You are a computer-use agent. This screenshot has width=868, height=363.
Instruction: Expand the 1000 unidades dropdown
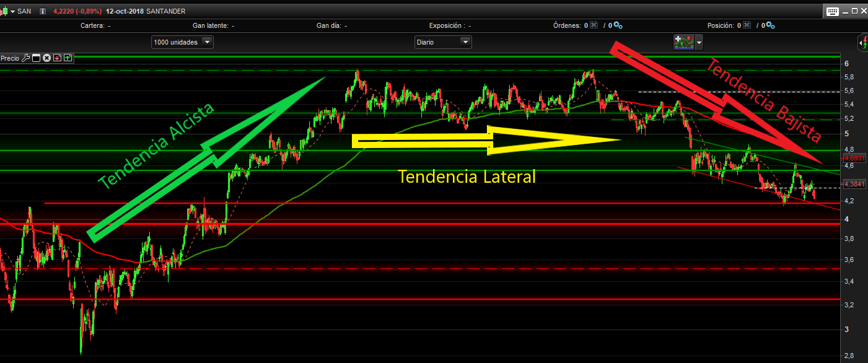pos(207,42)
